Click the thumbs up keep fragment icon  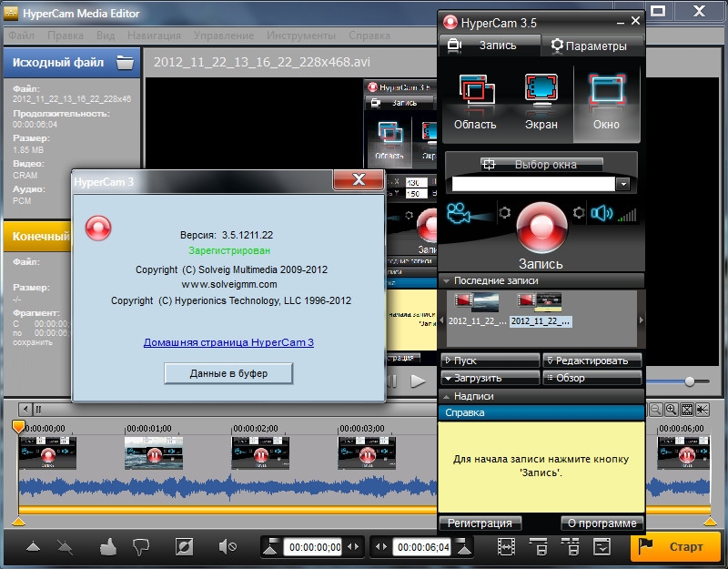(107, 547)
